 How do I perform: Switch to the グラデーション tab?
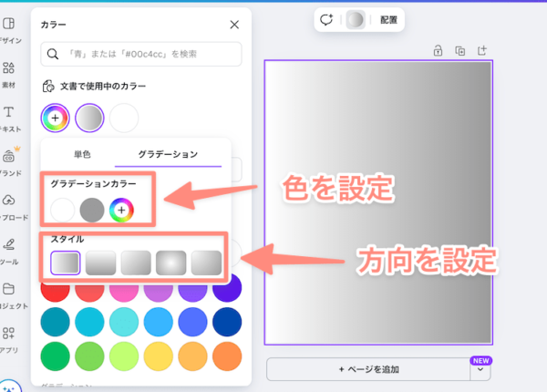[x=168, y=154]
